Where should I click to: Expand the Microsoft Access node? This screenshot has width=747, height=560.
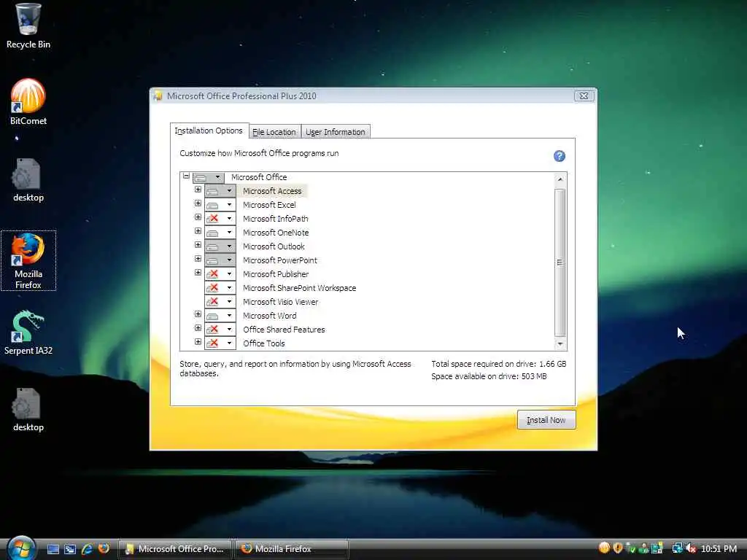(x=198, y=190)
